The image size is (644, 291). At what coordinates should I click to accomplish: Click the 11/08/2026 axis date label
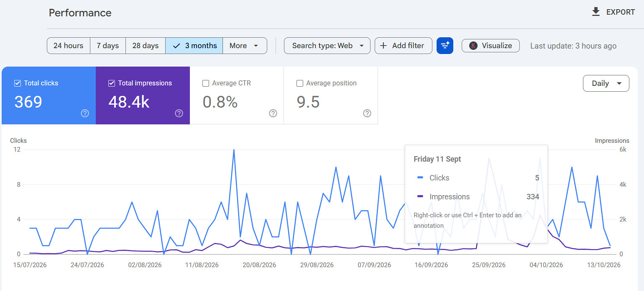(202, 265)
